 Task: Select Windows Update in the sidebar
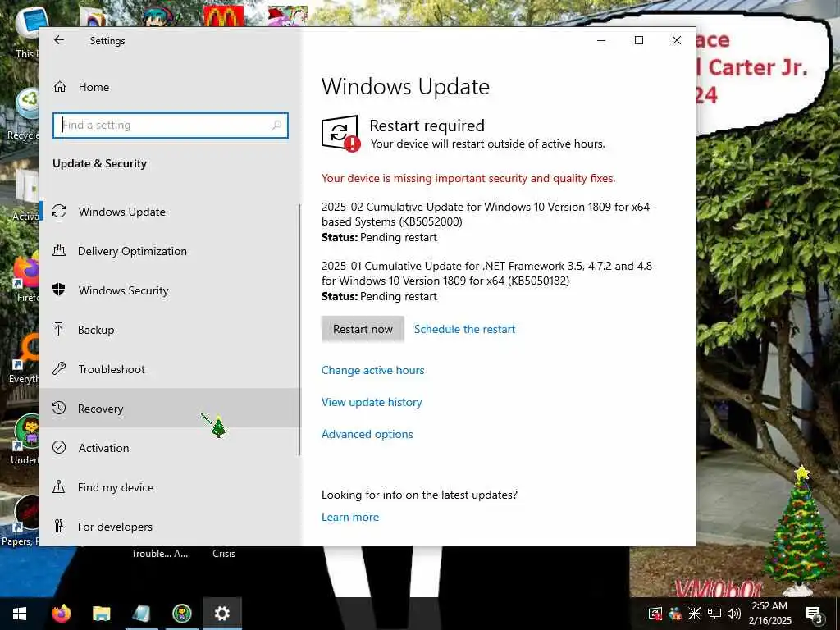click(171, 212)
